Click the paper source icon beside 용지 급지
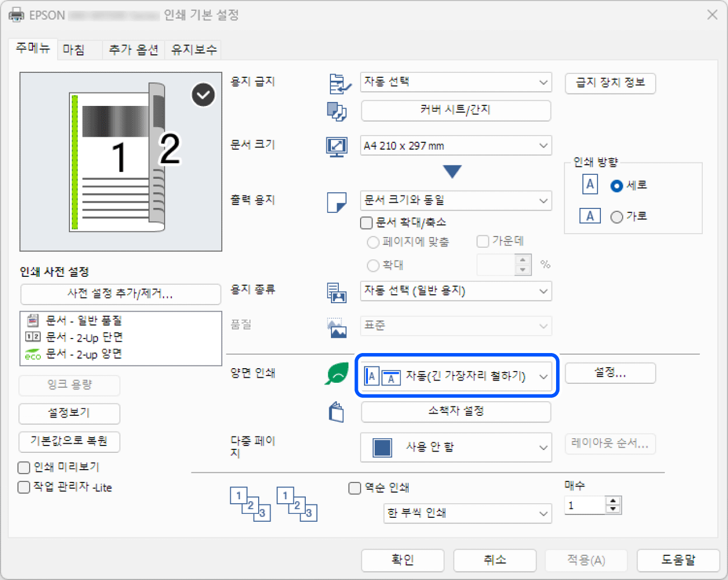728x580 pixels. point(339,83)
